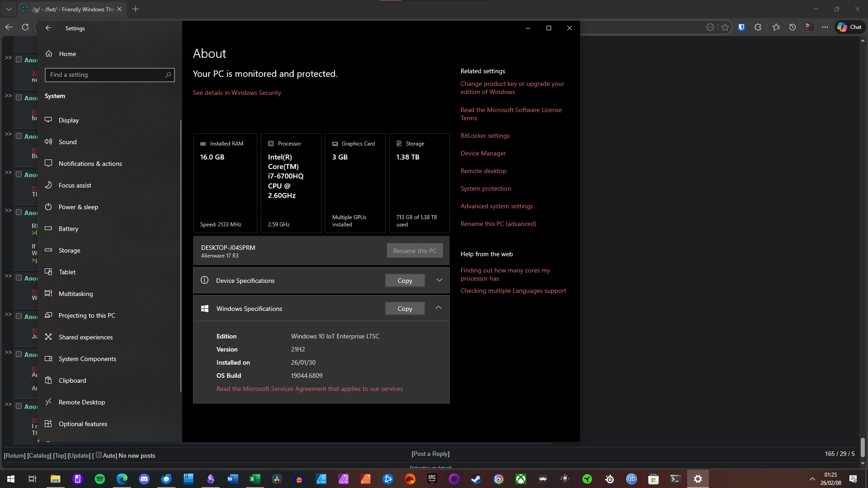Check the Auto update checkbox
Screen dimensions: 868x488
tap(99, 455)
